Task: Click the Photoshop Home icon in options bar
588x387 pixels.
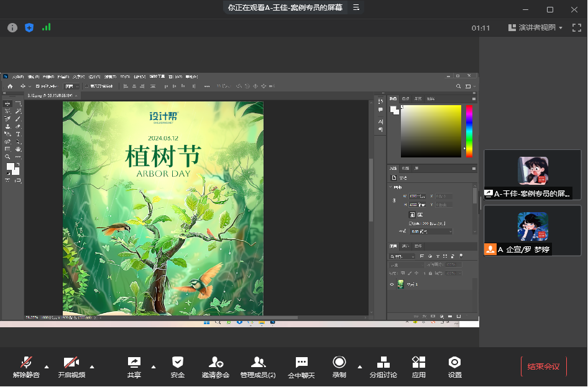Action: [10, 86]
